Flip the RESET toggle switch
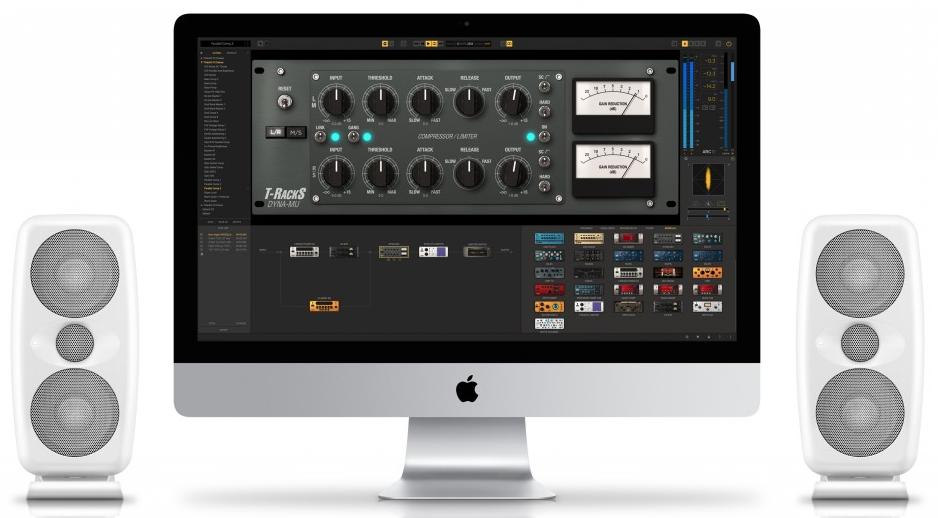The height and width of the screenshot is (518, 938). click(x=285, y=102)
